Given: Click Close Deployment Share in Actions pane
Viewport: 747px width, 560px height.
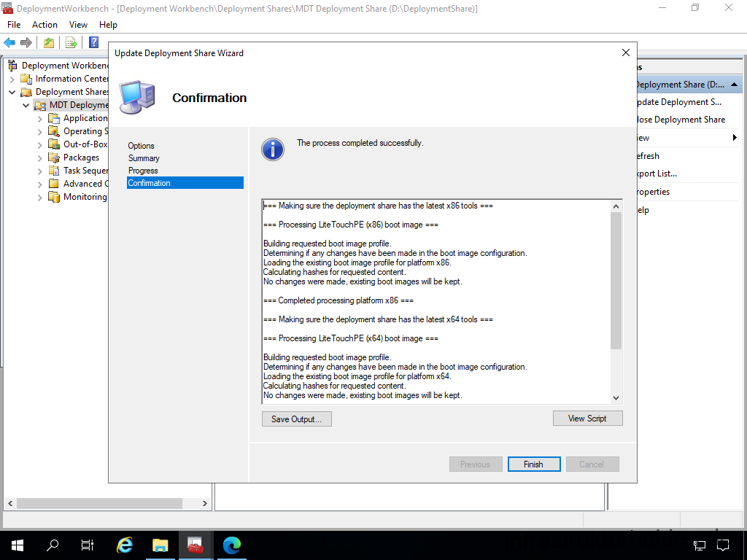Looking at the screenshot, I should (681, 120).
